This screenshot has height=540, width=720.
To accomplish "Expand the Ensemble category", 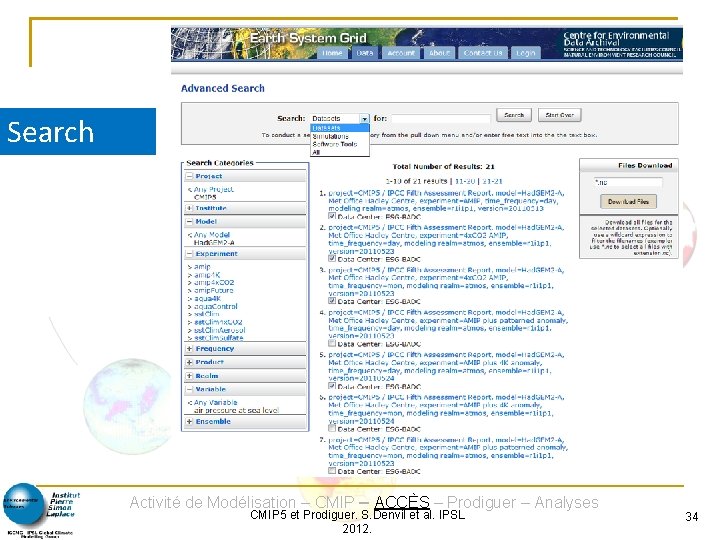I will pyautogui.click(x=189, y=422).
